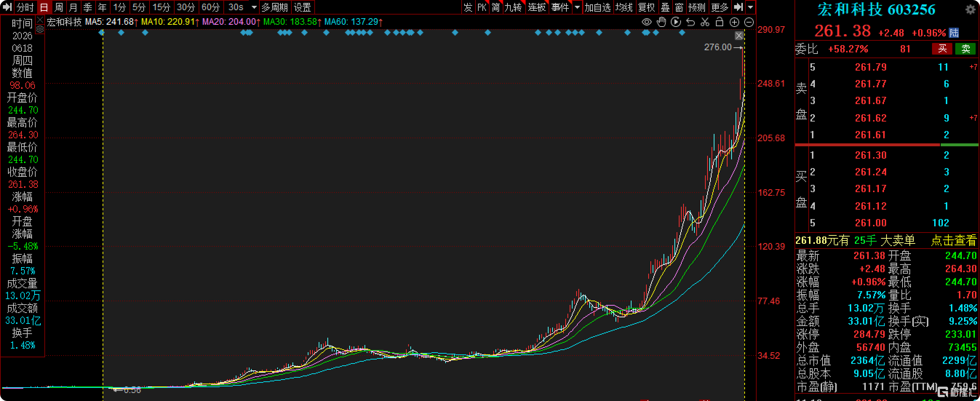
Task: Click MA20: 204.00 indicator label
Action: [231, 22]
